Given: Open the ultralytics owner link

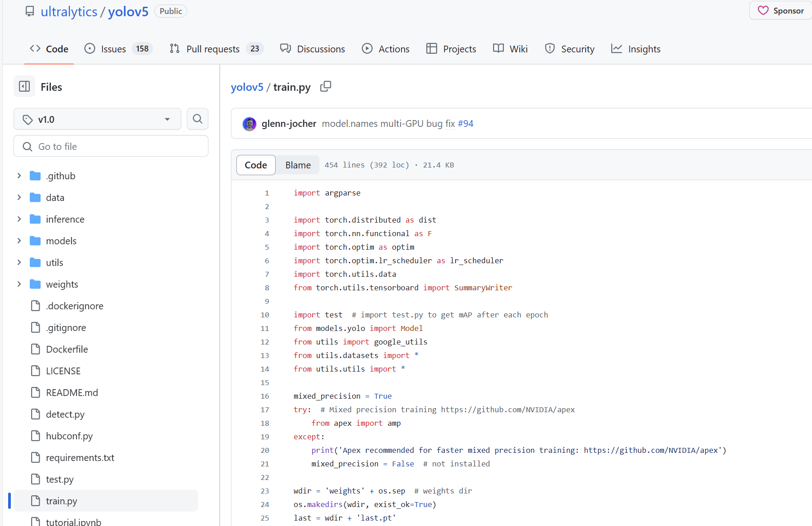Looking at the screenshot, I should [69, 11].
